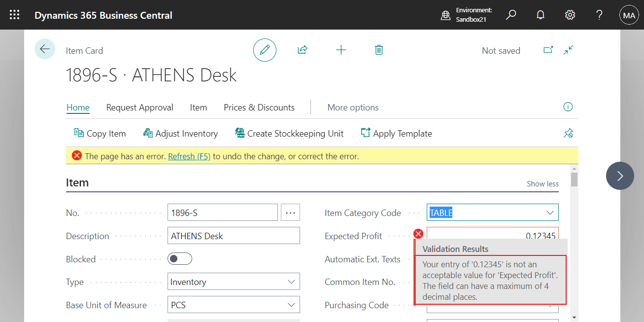Image resolution: width=644 pixels, height=322 pixels.
Task: Enter edit mode with the pencil icon
Action: pyautogui.click(x=265, y=50)
